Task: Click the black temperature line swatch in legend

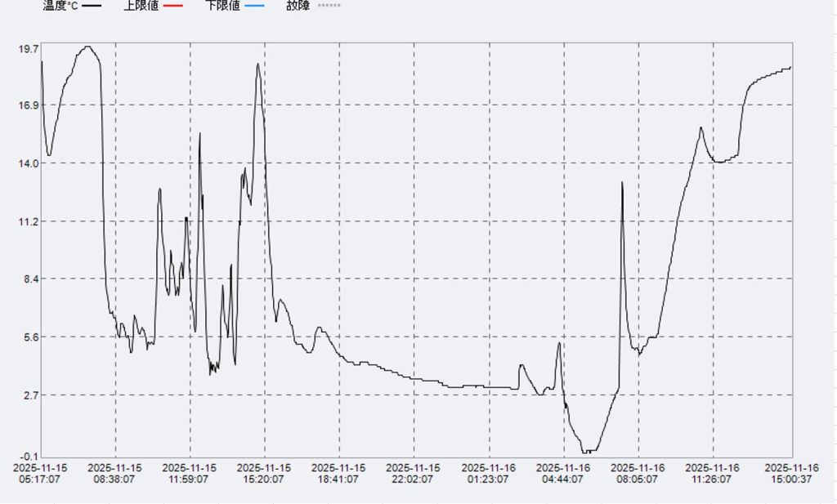Action: [x=92, y=6]
